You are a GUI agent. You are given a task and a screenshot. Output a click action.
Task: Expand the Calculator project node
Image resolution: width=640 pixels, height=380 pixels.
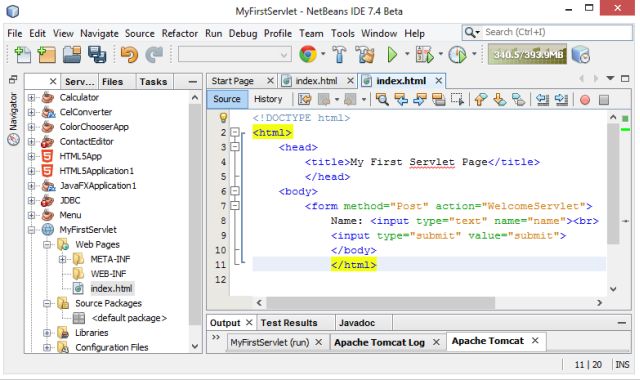(31, 98)
